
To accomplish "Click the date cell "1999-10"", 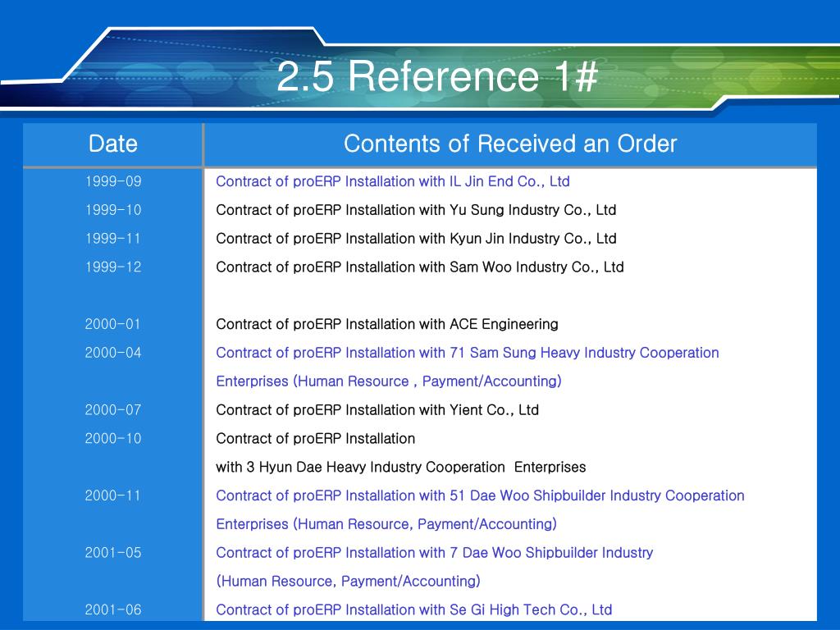I will [113, 210].
